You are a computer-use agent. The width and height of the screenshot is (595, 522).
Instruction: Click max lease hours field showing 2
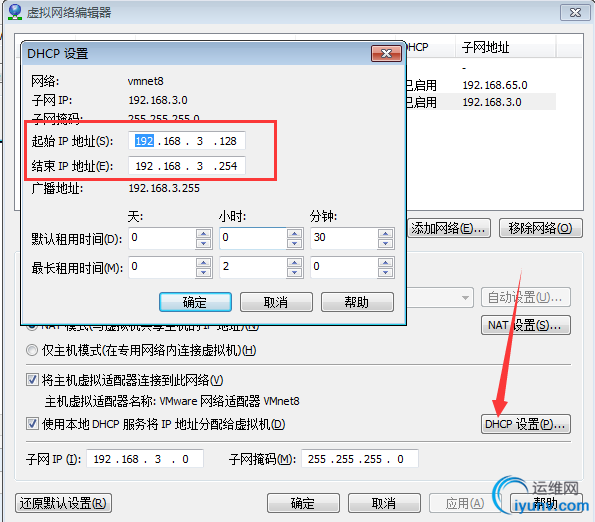tap(253, 267)
